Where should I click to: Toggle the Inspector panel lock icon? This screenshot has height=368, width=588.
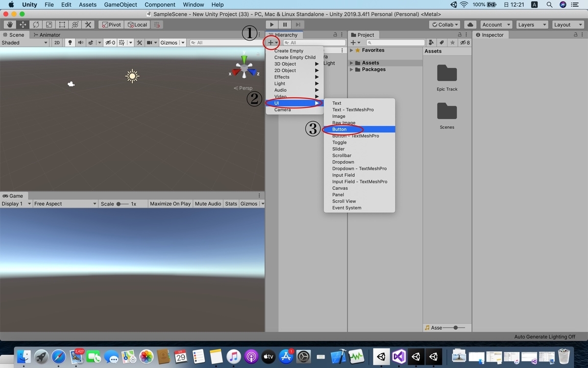point(577,35)
